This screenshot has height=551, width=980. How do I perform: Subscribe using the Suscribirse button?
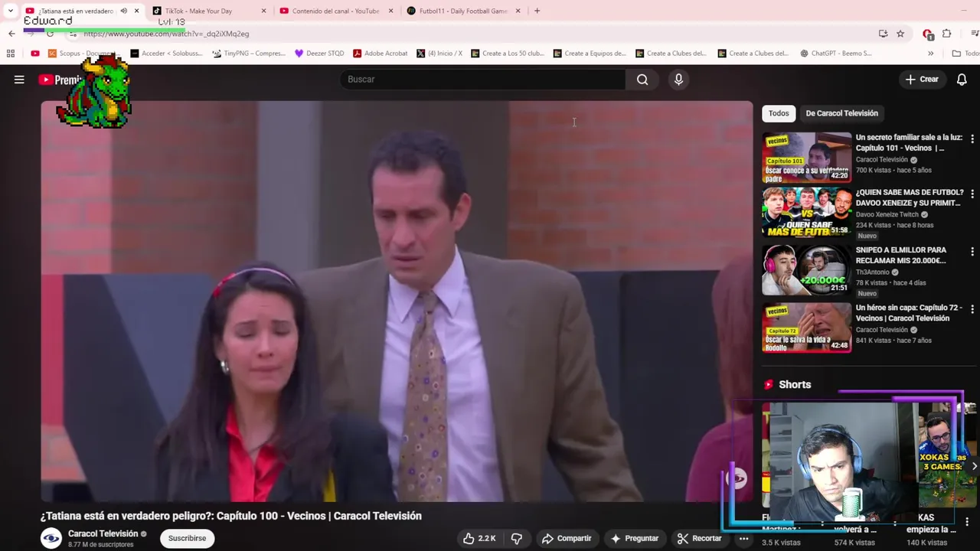(187, 539)
